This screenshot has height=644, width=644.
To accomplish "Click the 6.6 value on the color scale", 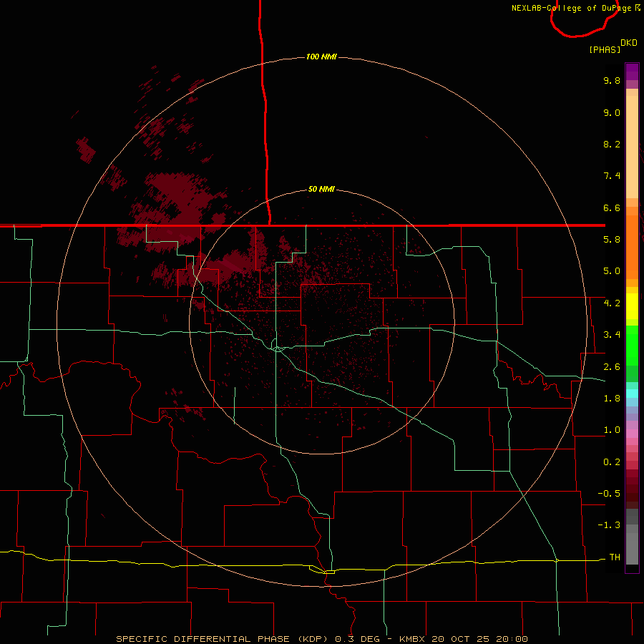I will click(612, 208).
